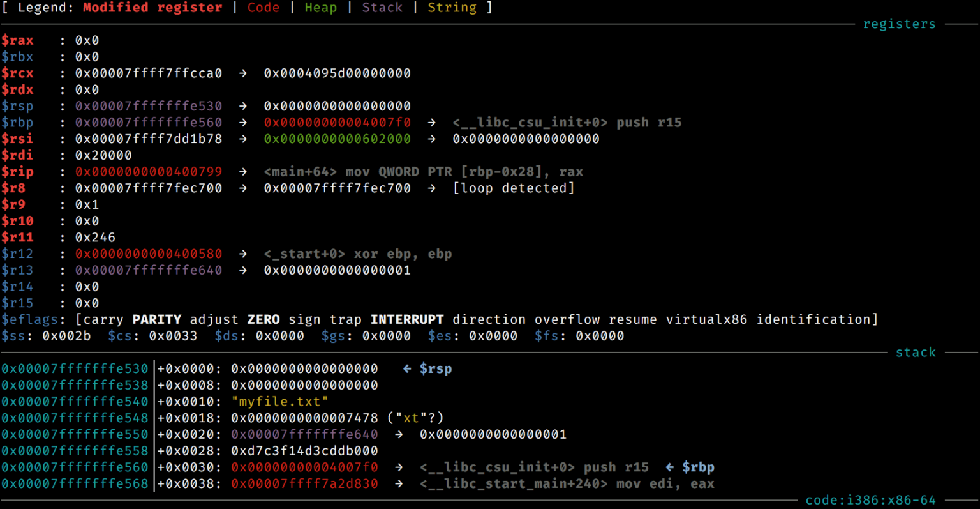Click the $rsp pointer arrow in stack panel
980x509 pixels.
tap(407, 368)
